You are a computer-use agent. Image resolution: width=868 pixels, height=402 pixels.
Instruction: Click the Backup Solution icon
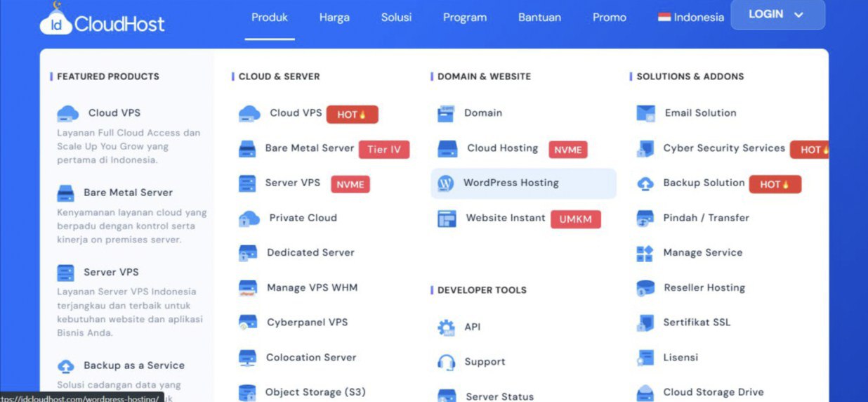[645, 183]
